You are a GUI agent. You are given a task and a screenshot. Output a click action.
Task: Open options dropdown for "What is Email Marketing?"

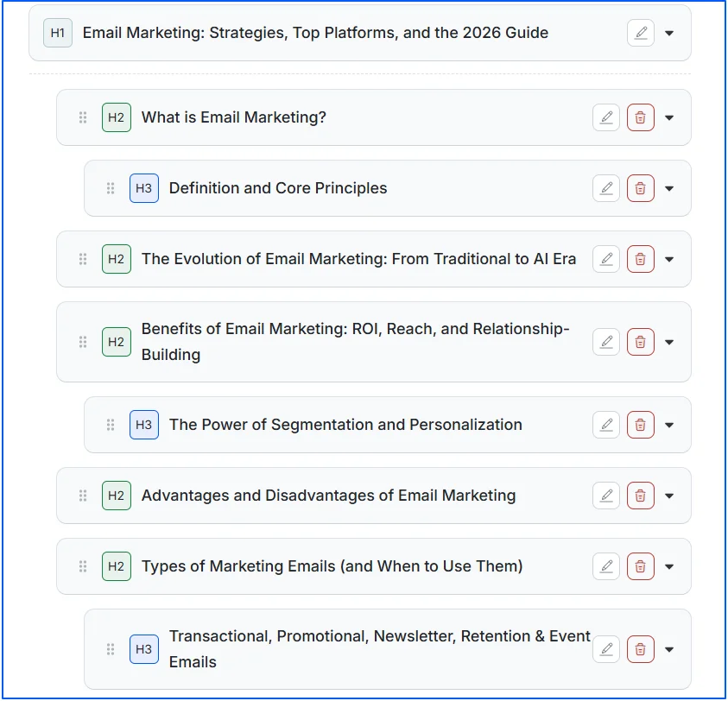click(x=671, y=117)
